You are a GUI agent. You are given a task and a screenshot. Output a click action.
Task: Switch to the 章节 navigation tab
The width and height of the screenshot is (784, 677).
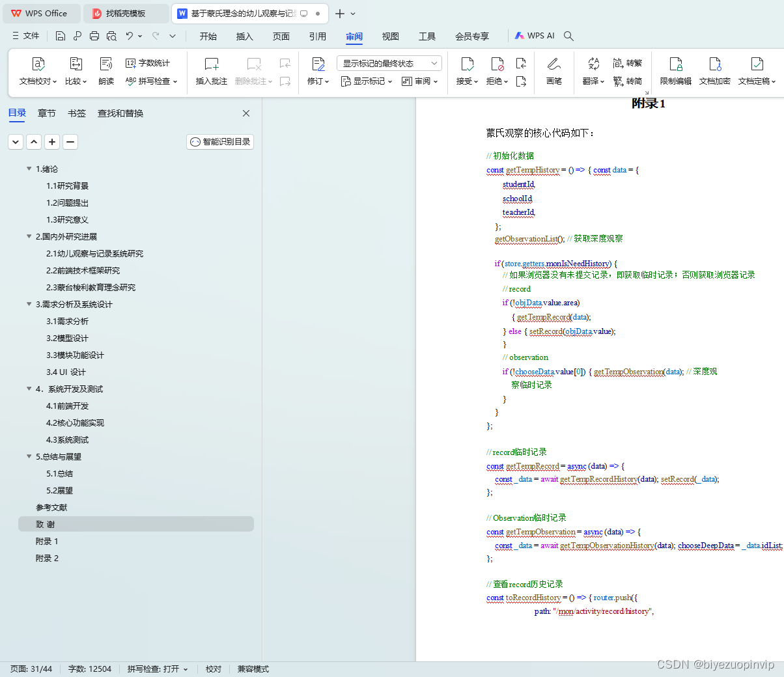(47, 113)
